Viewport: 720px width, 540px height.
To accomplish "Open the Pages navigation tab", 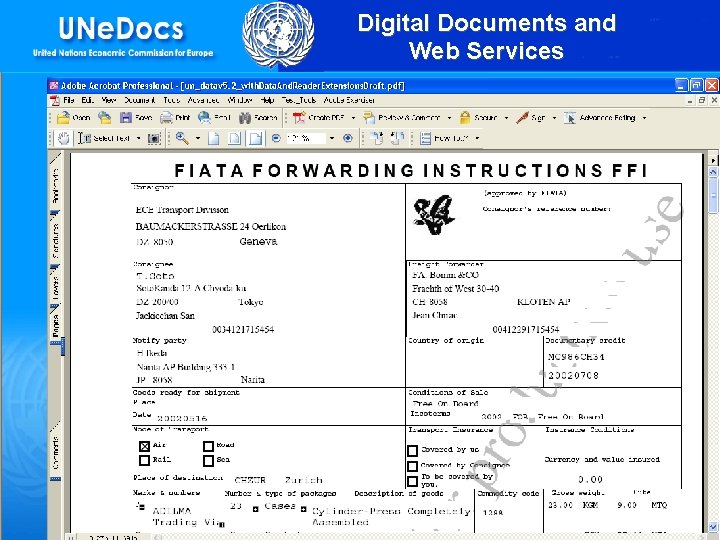I will click(56, 325).
